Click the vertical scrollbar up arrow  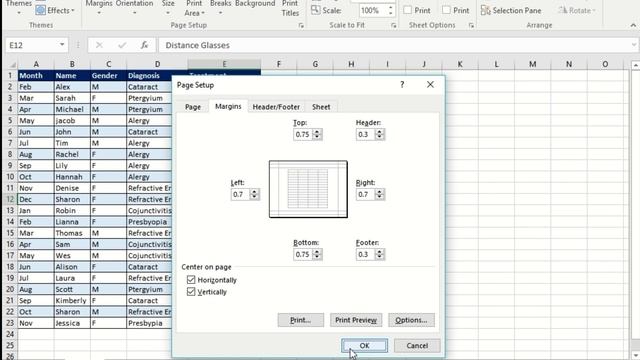636,65
